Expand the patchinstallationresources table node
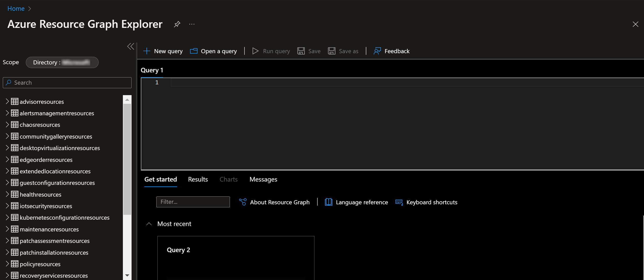The height and width of the screenshot is (280, 644). pos(7,252)
